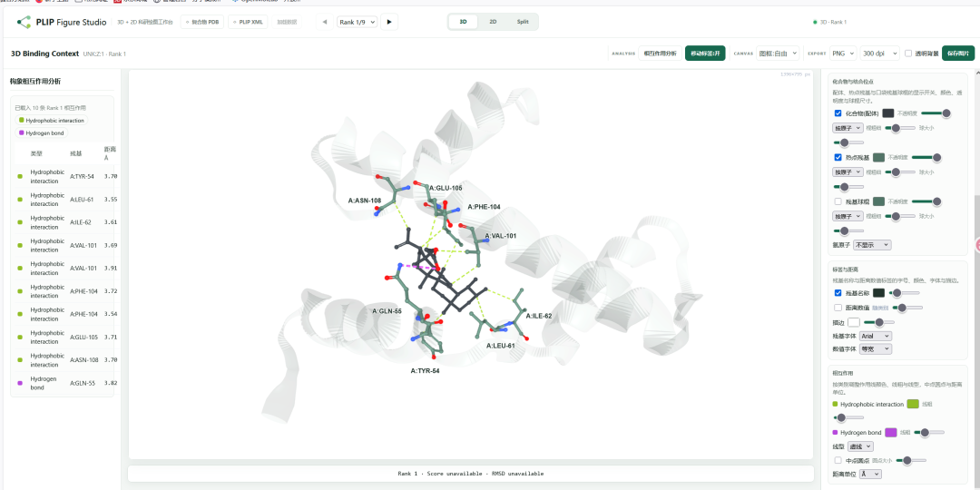
Task: Click the green 保存图片 save button
Action: pyautogui.click(x=959, y=54)
